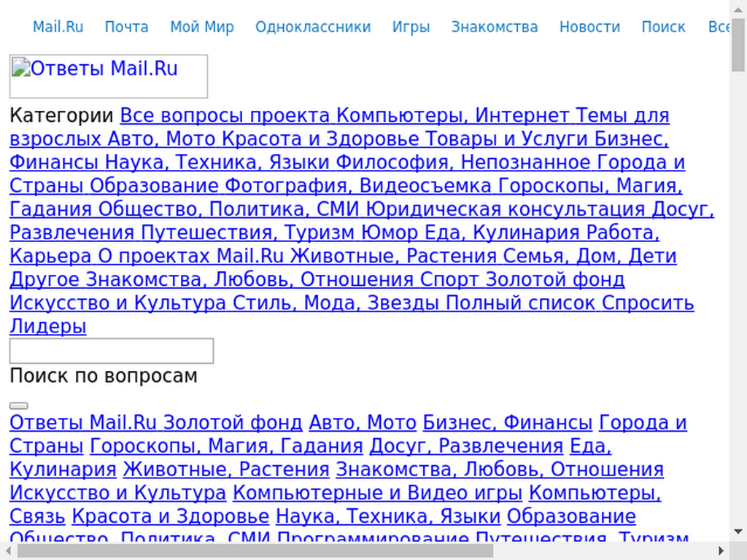Open Mail.Ru link in top navigation
The height and width of the screenshot is (560, 747).
pyautogui.click(x=58, y=27)
